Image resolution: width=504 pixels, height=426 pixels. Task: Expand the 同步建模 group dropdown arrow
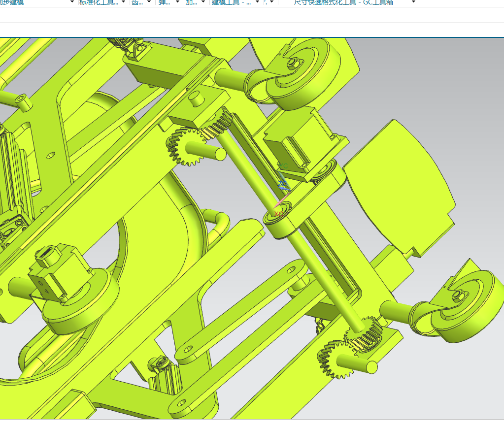pos(71,2)
